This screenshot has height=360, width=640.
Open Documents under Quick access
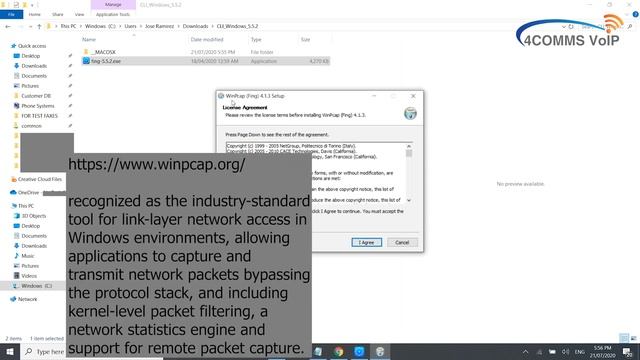point(34,76)
